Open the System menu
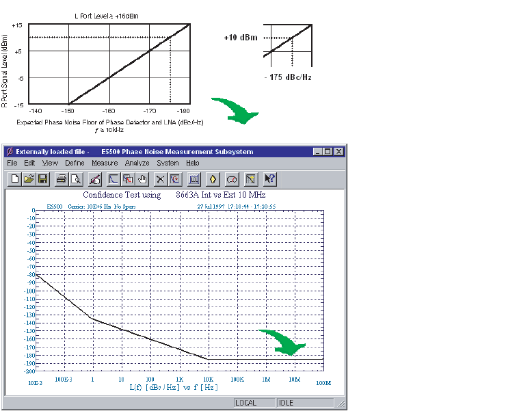This screenshot has height=411, width=532. [x=168, y=163]
